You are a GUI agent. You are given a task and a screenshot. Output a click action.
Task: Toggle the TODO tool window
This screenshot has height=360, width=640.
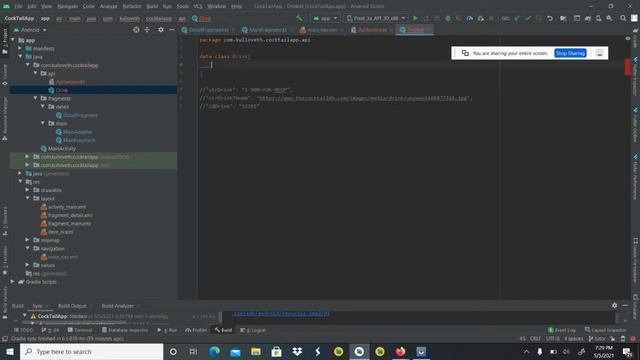(24, 330)
